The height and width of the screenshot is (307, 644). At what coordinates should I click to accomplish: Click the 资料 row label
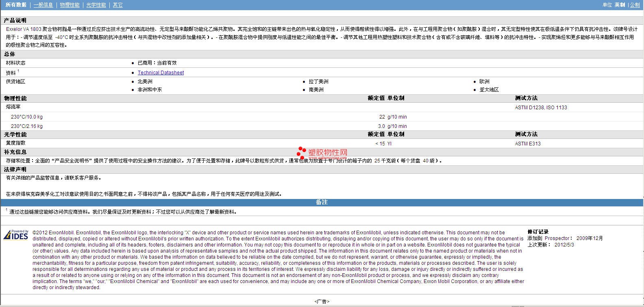coord(11,73)
